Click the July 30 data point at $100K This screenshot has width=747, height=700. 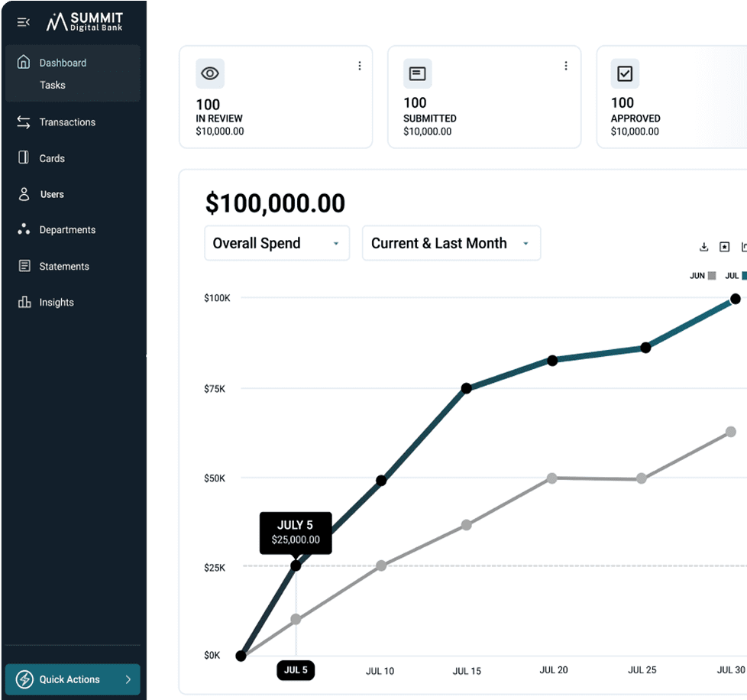736,299
